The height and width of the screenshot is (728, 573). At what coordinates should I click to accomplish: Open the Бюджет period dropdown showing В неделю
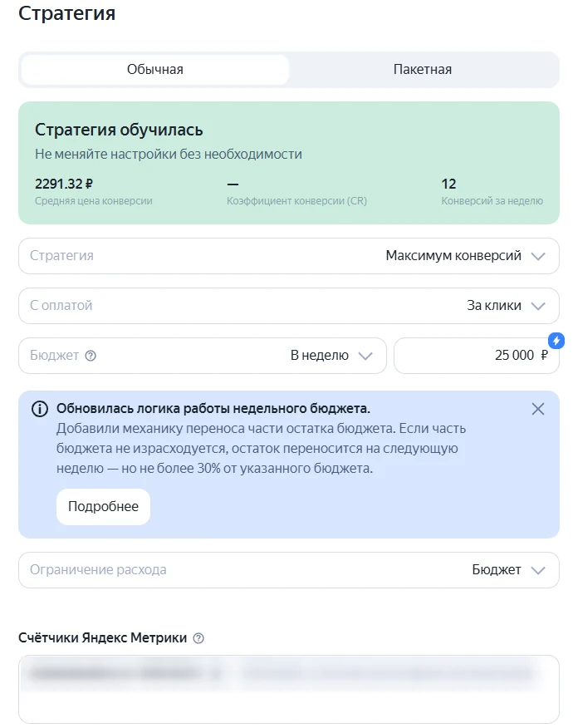[x=203, y=356]
